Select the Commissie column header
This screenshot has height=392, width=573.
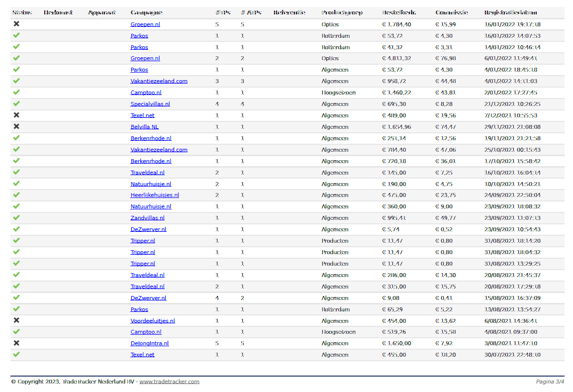click(452, 12)
